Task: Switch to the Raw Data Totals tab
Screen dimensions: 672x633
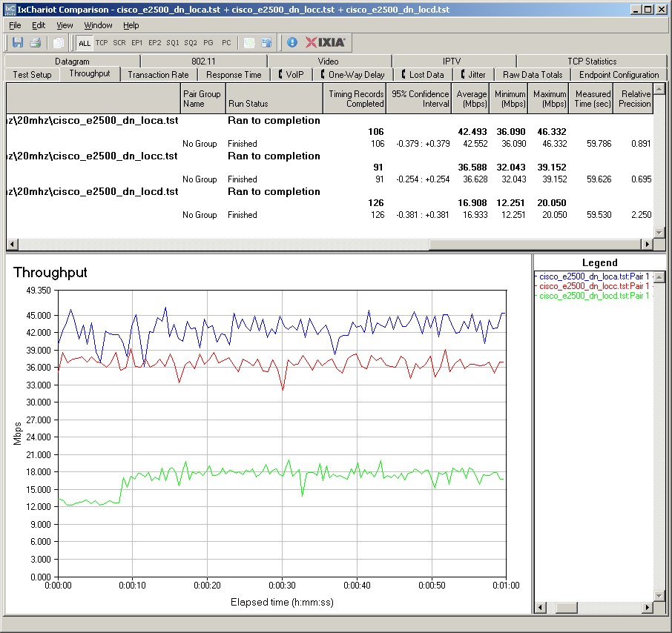Action: point(533,75)
